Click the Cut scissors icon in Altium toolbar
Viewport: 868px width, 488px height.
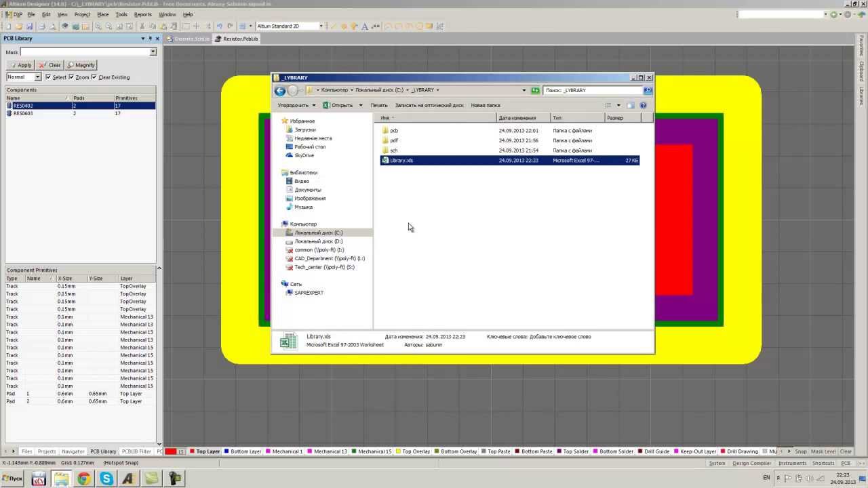[142, 26]
